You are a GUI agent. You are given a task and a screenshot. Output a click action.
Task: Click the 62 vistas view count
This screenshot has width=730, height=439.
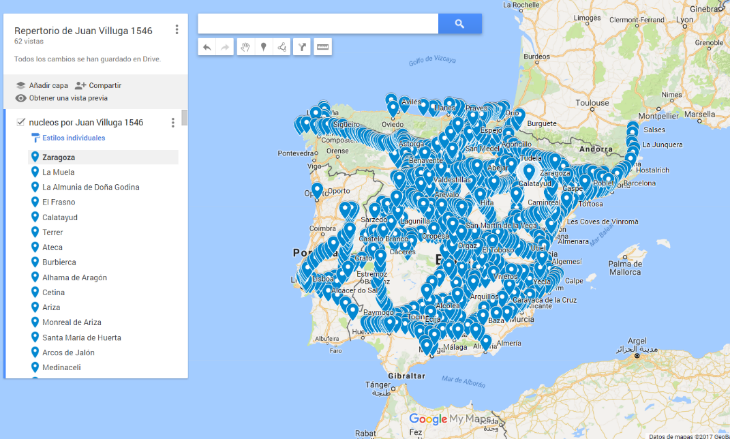pyautogui.click(x=29, y=41)
